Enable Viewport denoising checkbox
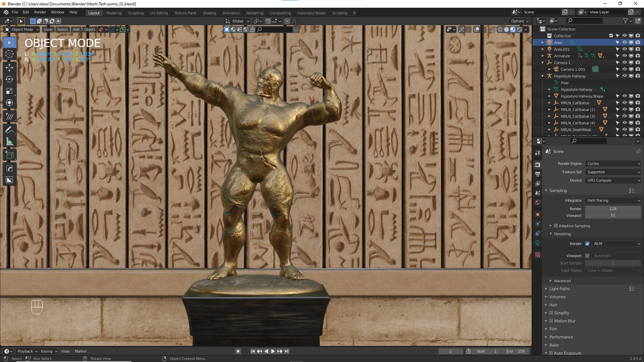The image size is (644, 362). coord(587,256)
